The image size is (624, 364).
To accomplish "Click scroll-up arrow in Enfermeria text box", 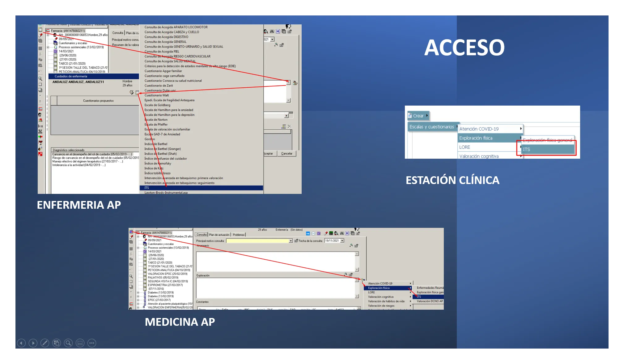I will pyautogui.click(x=288, y=82).
